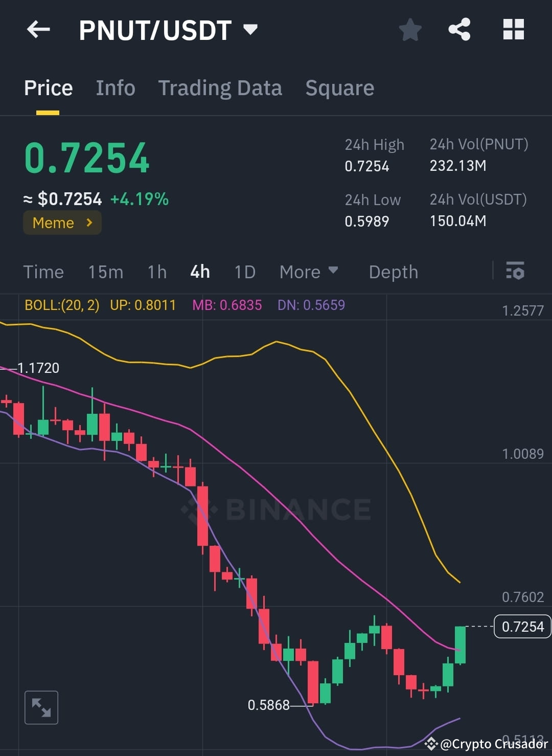Select the 15m timeframe
This screenshot has width=552, height=756.
coord(105,272)
